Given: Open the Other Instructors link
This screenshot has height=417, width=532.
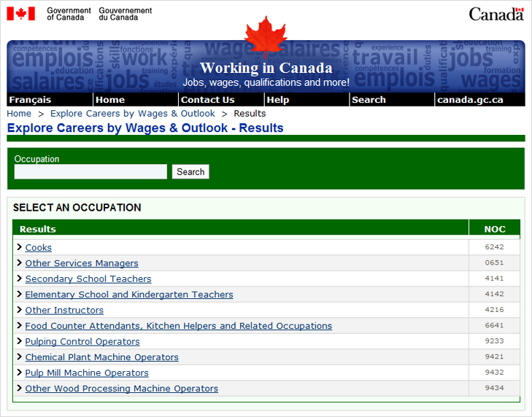Looking at the screenshot, I should point(64,311).
